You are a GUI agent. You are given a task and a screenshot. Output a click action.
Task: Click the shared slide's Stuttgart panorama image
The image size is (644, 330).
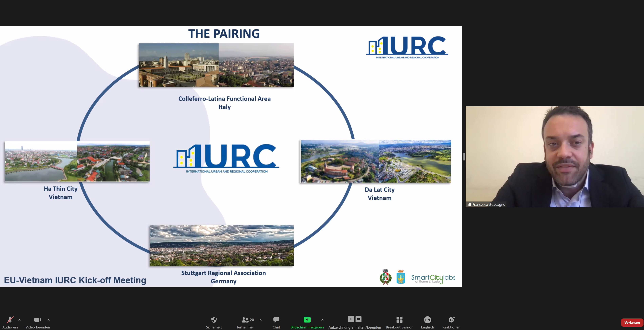tap(221, 245)
